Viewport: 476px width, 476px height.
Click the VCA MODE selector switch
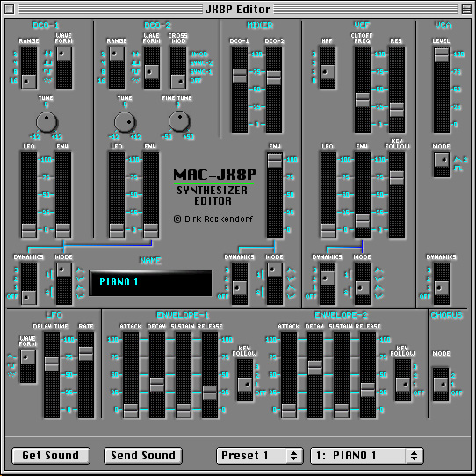coord(442,164)
